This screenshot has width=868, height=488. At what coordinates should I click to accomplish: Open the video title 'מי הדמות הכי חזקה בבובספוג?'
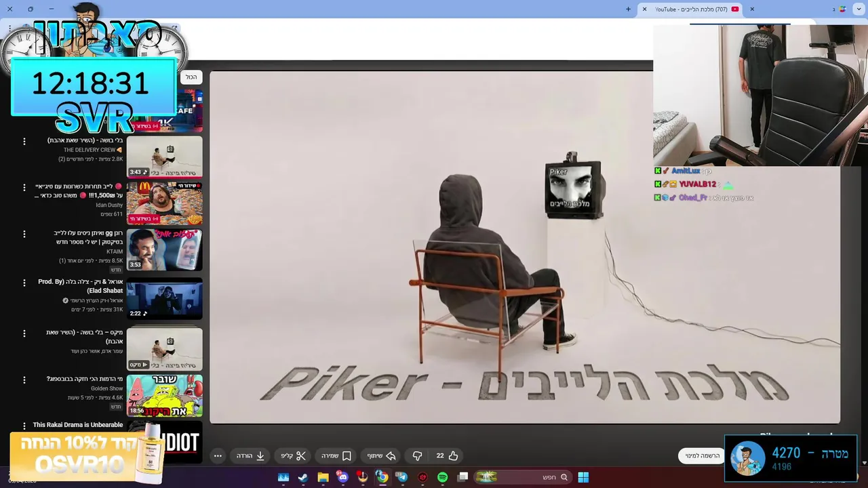pyautogui.click(x=85, y=379)
